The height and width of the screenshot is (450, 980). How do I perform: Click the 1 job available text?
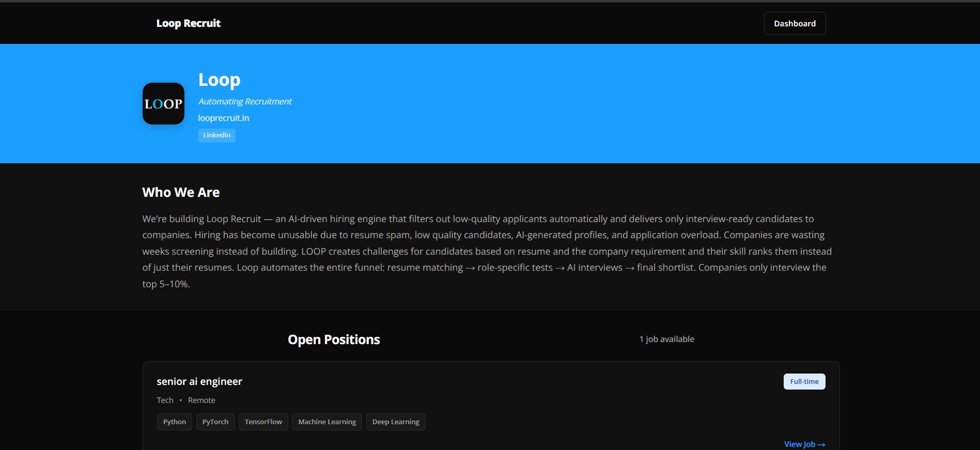click(667, 339)
